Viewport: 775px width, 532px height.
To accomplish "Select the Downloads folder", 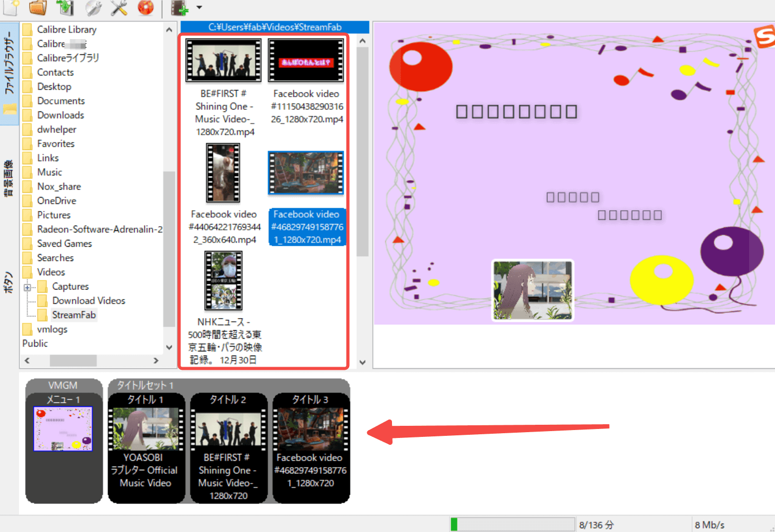I will click(x=60, y=115).
